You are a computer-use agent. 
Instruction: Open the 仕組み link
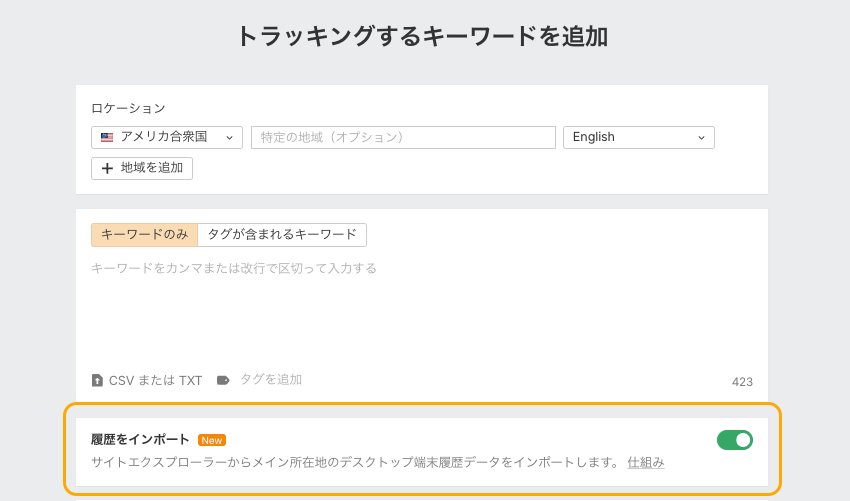tap(646, 462)
